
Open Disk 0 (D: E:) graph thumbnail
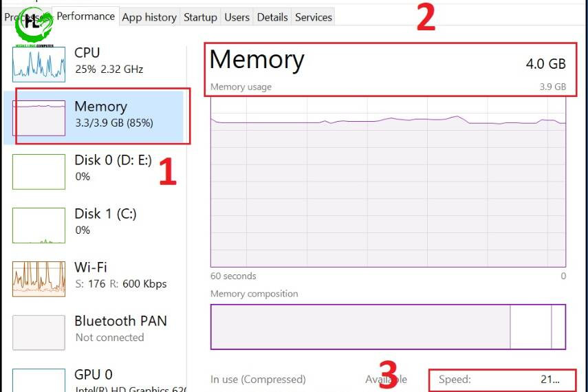tap(39, 172)
